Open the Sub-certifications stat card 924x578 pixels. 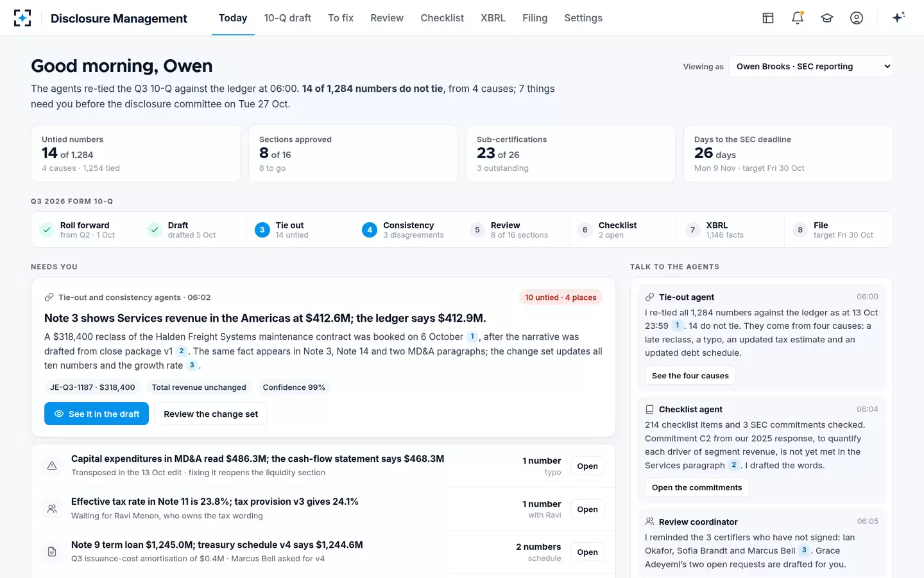click(570, 153)
